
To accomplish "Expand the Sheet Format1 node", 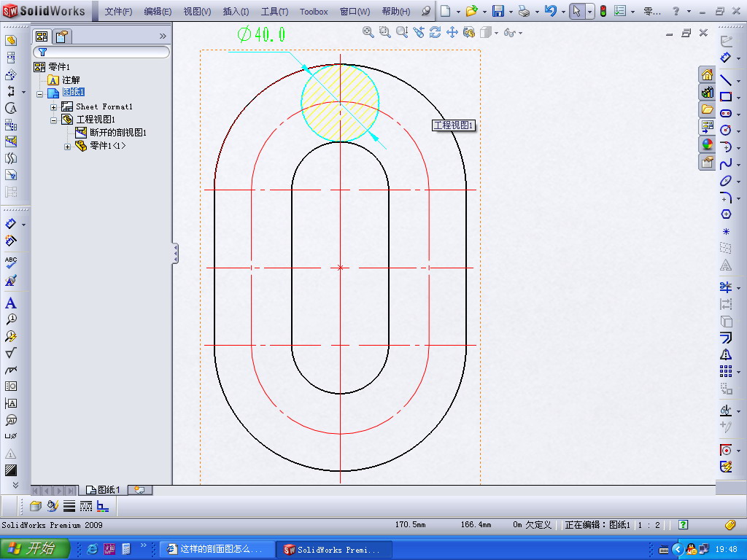I will click(x=53, y=107).
